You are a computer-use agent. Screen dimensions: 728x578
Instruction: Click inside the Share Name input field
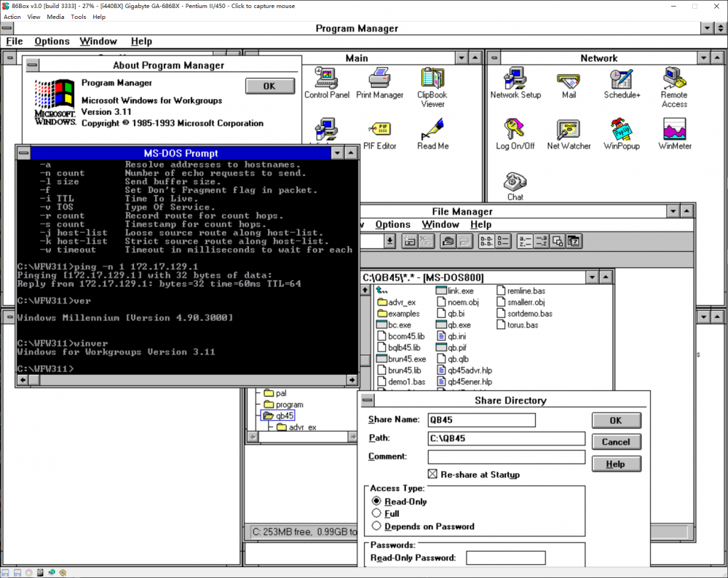pyautogui.click(x=480, y=420)
